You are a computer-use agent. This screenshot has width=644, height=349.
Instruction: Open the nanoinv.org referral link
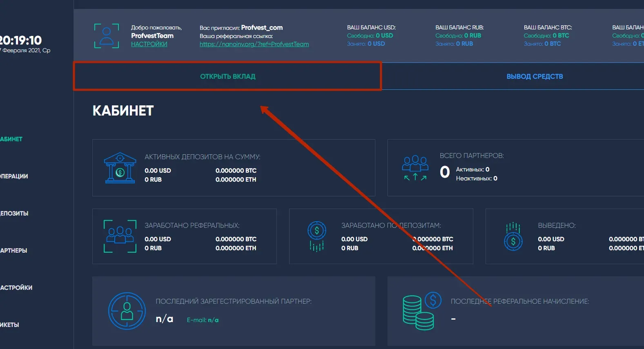(x=254, y=44)
